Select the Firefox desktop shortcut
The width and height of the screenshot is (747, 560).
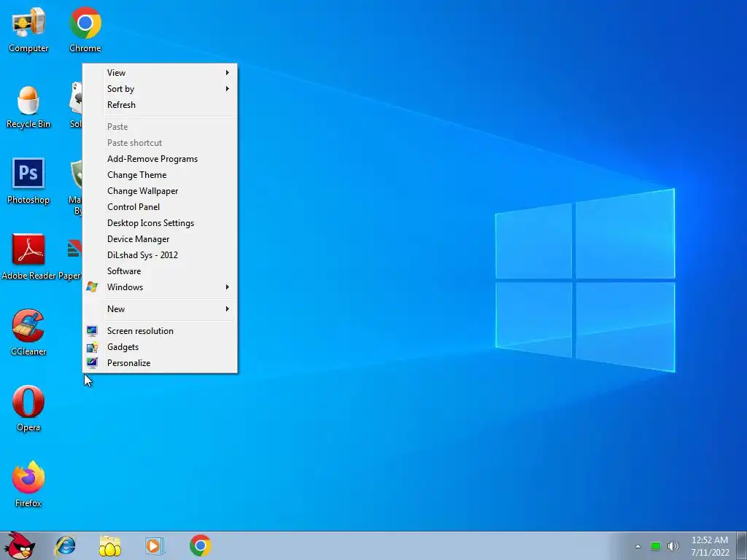pyautogui.click(x=28, y=484)
